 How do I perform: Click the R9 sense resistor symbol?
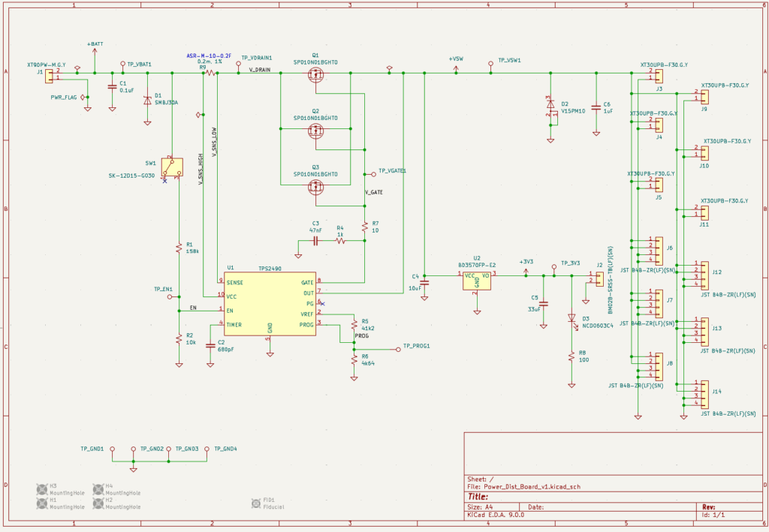[210, 73]
